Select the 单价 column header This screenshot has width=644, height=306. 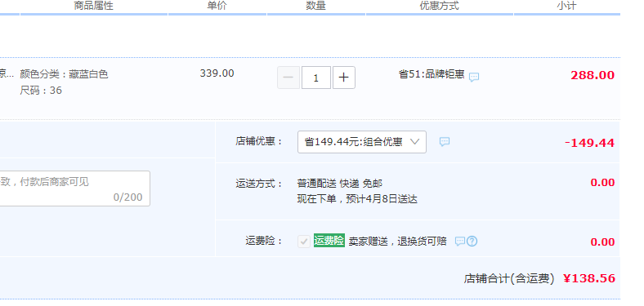[217, 6]
